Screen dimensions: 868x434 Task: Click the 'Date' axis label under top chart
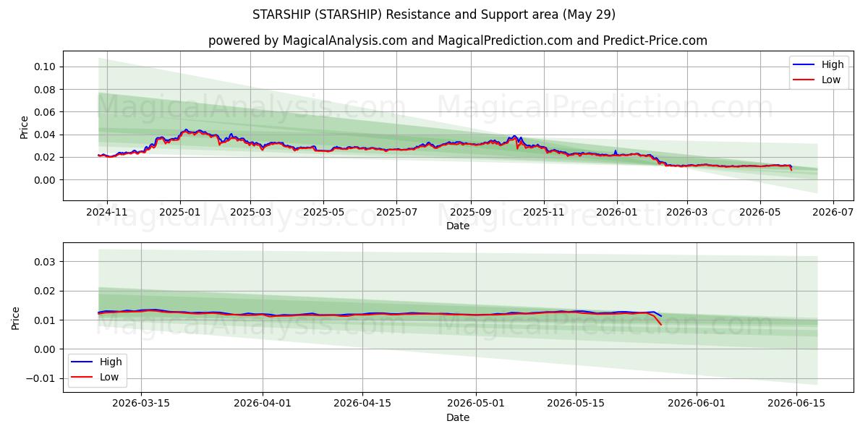tap(458, 226)
